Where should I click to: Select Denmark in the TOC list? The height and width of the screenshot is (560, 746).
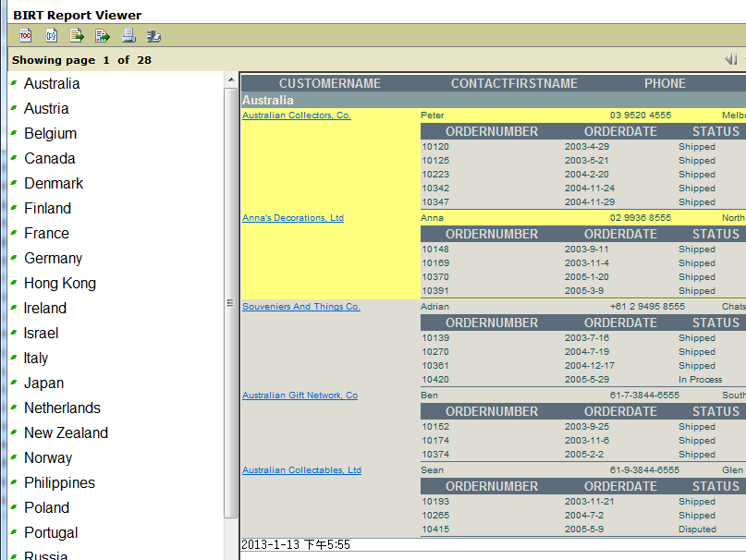[54, 184]
